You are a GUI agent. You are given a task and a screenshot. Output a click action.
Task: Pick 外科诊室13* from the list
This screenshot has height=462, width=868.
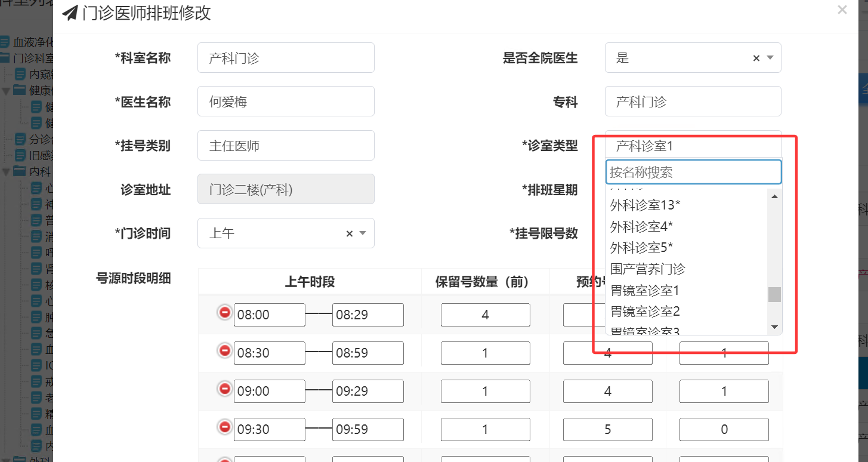[x=645, y=205]
